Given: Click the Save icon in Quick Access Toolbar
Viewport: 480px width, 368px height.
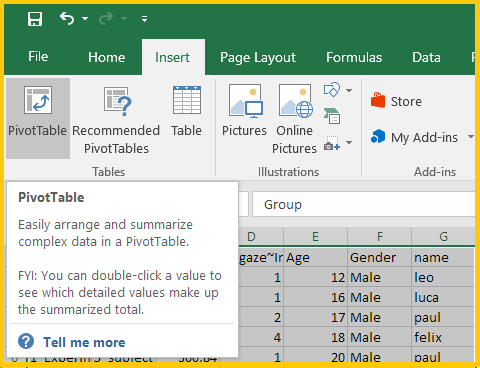Looking at the screenshot, I should click(x=35, y=19).
